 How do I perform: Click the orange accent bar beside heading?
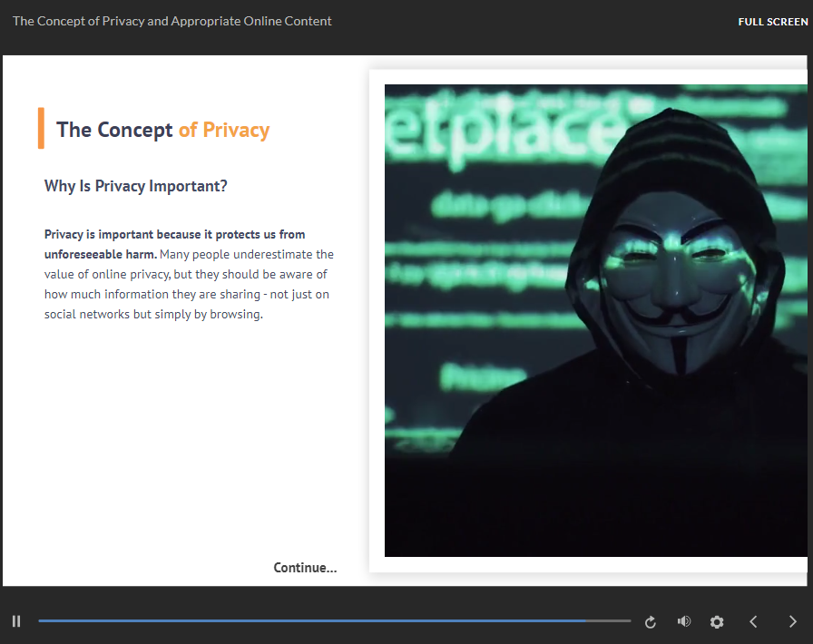point(41,128)
